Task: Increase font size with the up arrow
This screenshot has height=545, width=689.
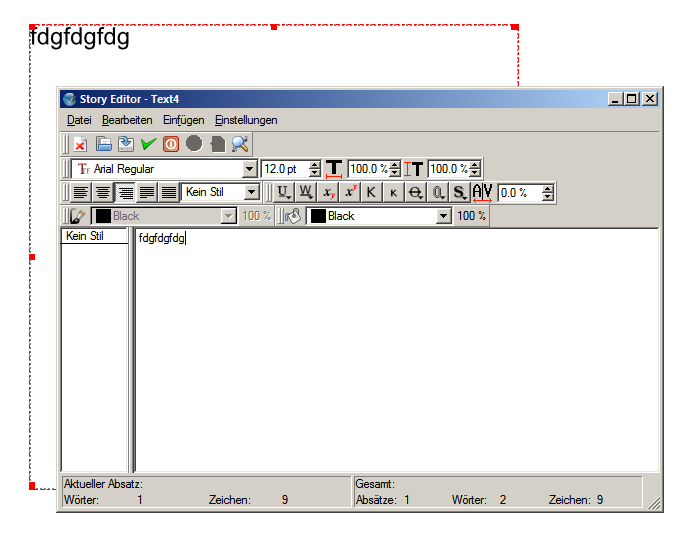Action: point(315,165)
